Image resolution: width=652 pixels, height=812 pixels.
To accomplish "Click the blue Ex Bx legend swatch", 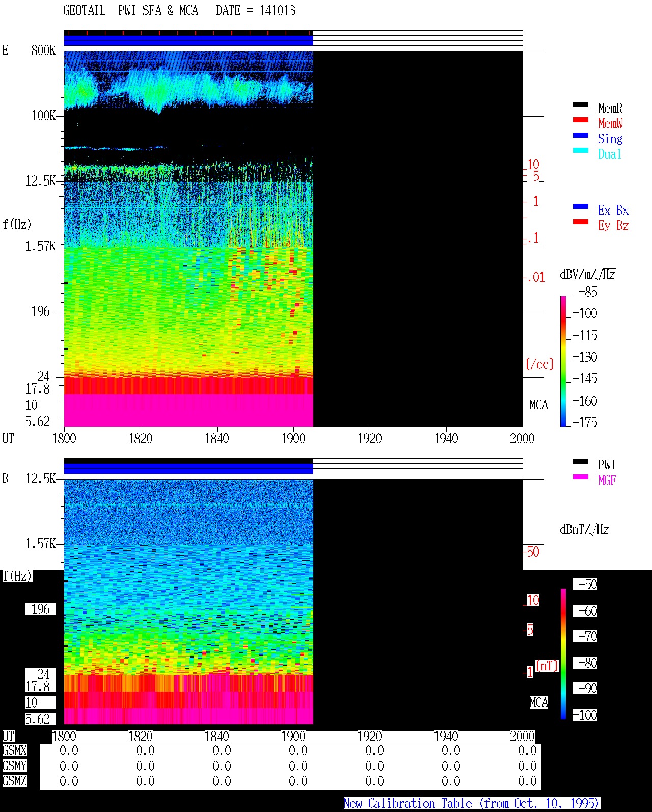I will pos(581,206).
